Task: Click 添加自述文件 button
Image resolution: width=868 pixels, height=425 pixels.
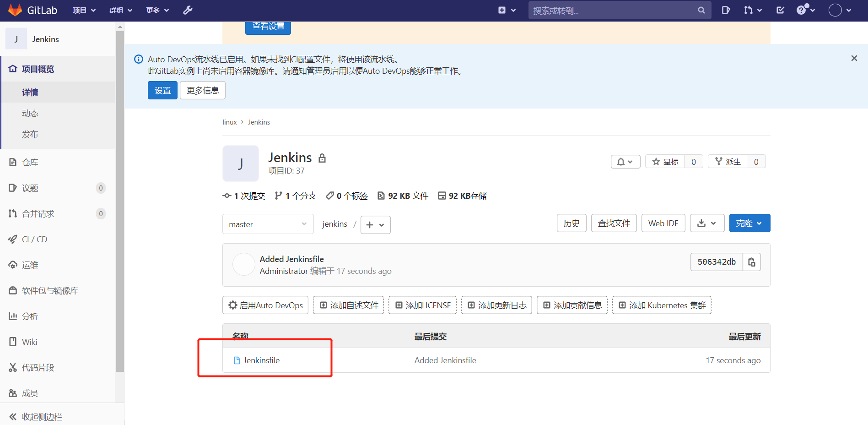Action: tap(348, 305)
